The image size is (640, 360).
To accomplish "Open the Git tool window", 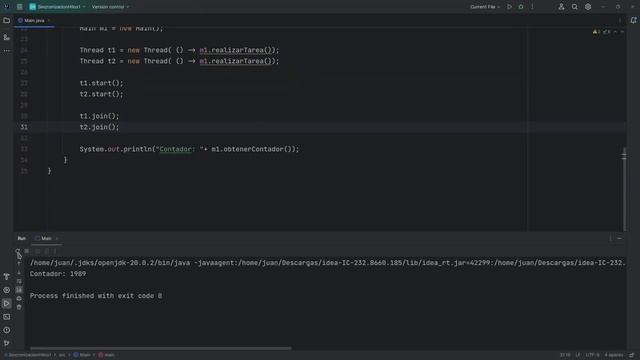I will 7,343.
